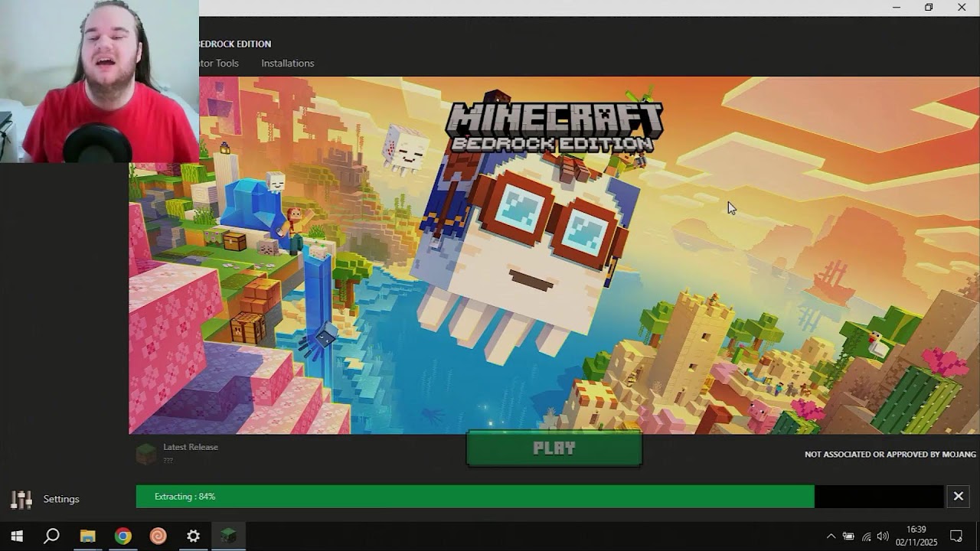Select the Minecraft launcher taskbar icon
980x551 pixels.
click(228, 536)
